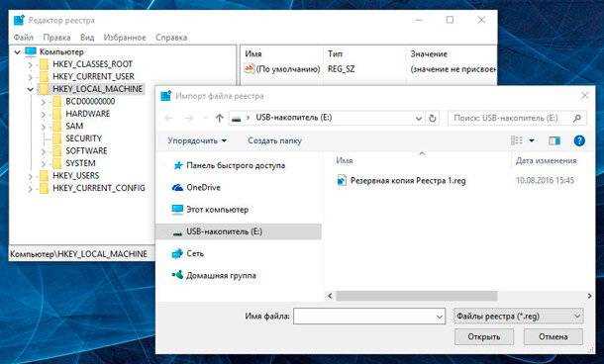The width and height of the screenshot is (604, 364).
Task: Open the Файлы реестра (*.reg) filter
Action: (519, 317)
